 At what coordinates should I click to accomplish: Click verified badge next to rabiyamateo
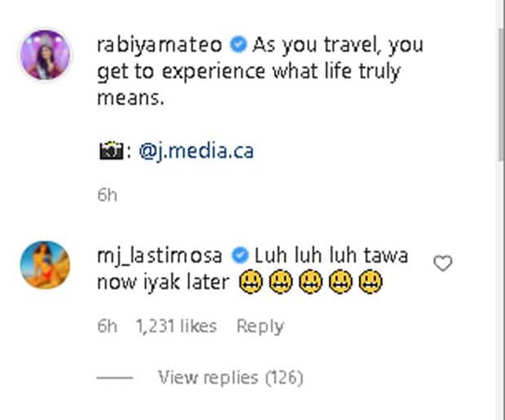coord(238,45)
